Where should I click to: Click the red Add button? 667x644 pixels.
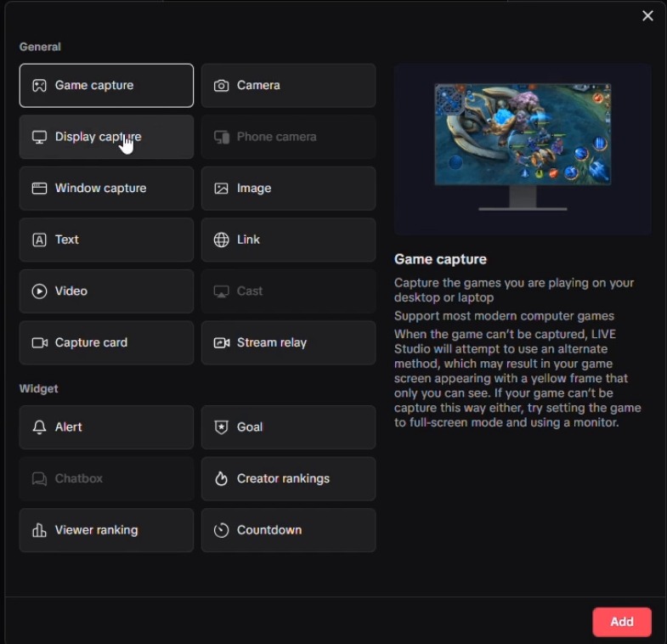coord(621,622)
